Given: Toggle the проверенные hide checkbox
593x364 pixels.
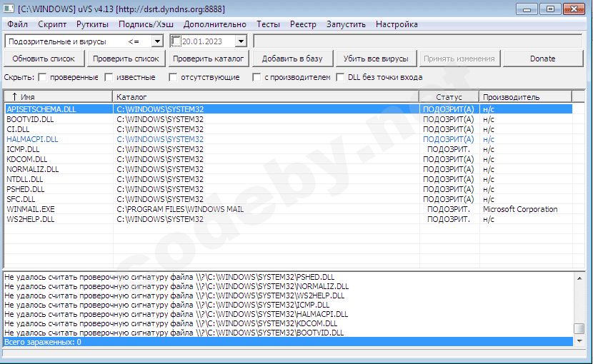Looking at the screenshot, I should 42,77.
